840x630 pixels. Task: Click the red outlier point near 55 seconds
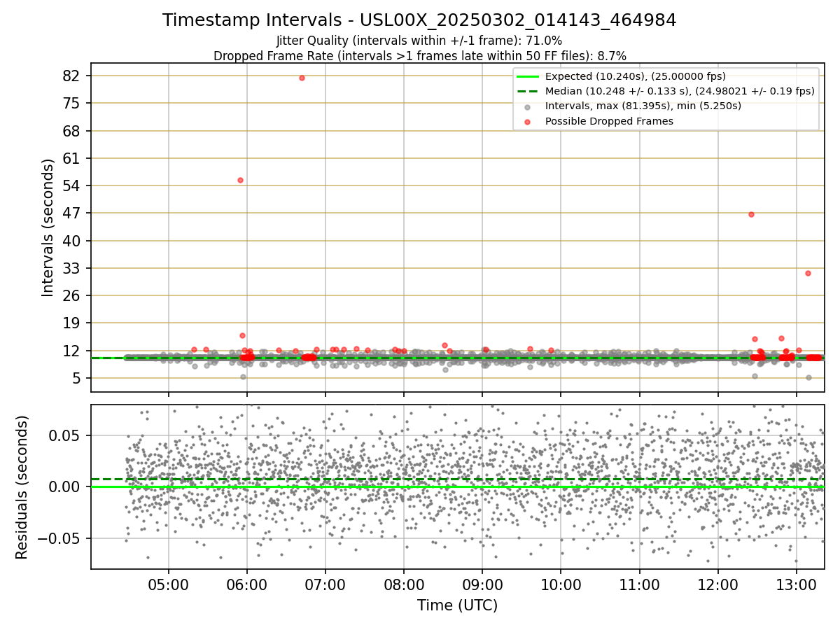point(240,180)
